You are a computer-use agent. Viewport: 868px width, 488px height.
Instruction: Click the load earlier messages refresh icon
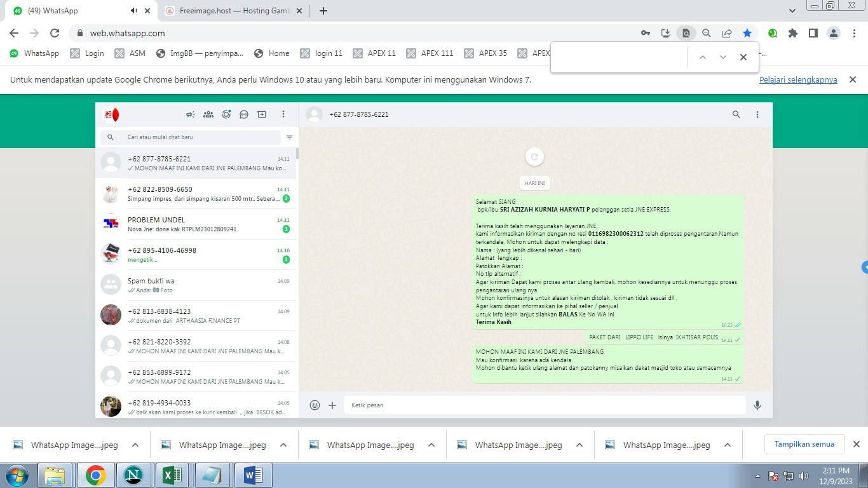pos(534,157)
